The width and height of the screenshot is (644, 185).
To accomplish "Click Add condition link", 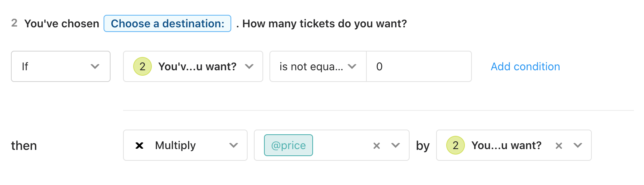I will pos(525,66).
